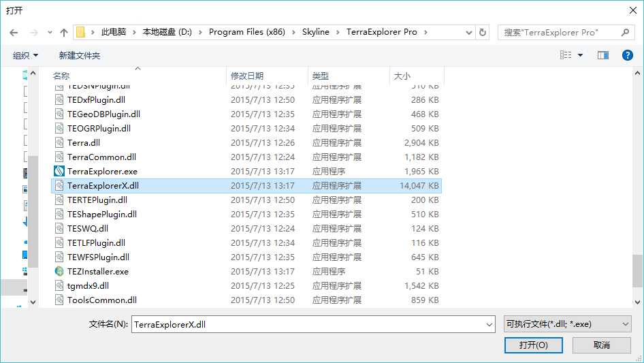Click Skyline in the address path
644x363 pixels.
315,32
